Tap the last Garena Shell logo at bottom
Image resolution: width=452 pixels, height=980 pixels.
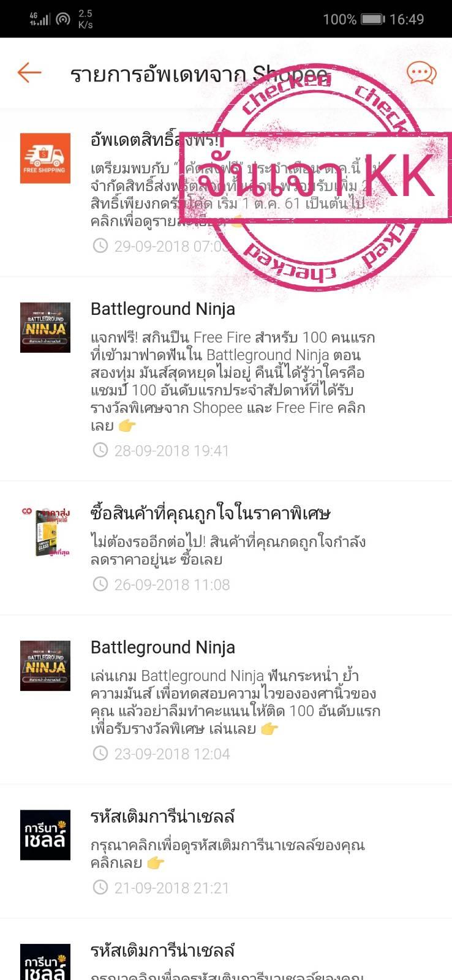45,962
